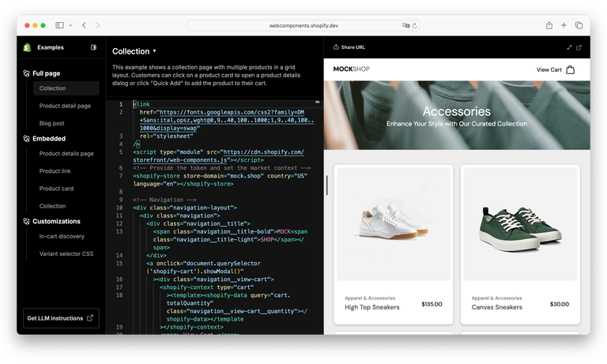
Task: Open preview in new window
Action: 579,47
